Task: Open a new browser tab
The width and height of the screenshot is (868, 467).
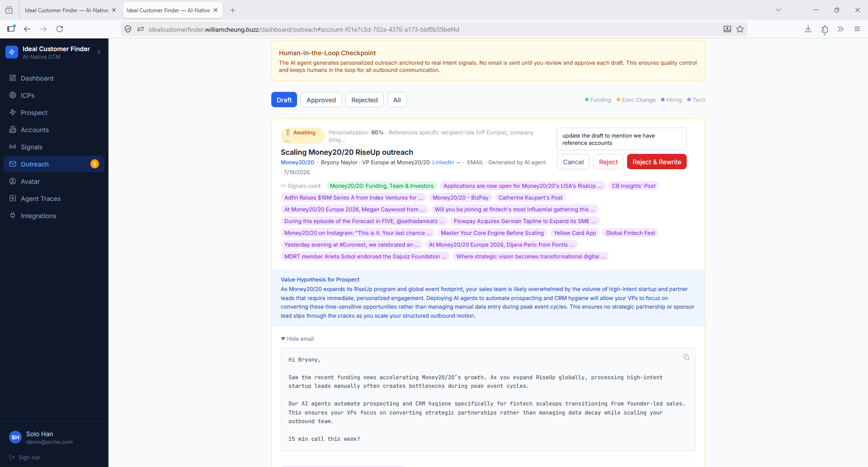Action: click(x=232, y=10)
